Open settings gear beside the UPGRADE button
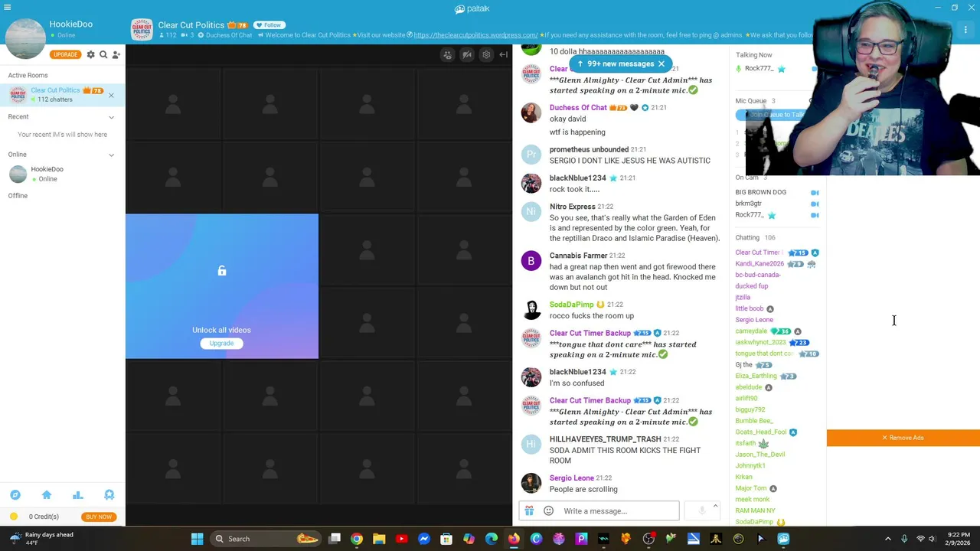This screenshot has height=551, width=980. click(90, 54)
